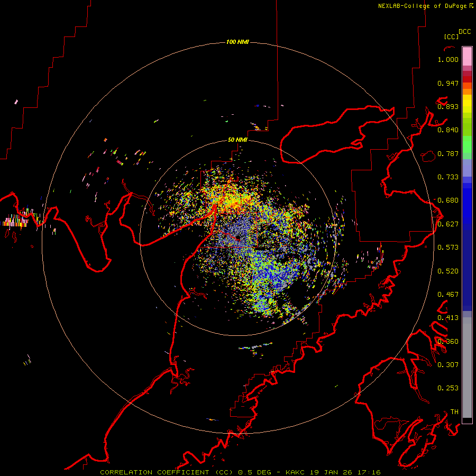Click the 0.680 scale value
Viewport: 476px width, 476px height.
[448, 200]
